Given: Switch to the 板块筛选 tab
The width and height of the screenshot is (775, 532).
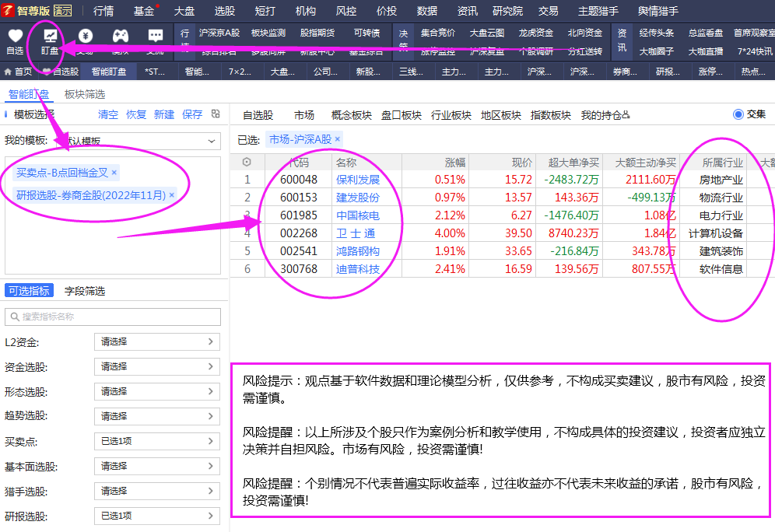Looking at the screenshot, I should pyautogui.click(x=85, y=94).
